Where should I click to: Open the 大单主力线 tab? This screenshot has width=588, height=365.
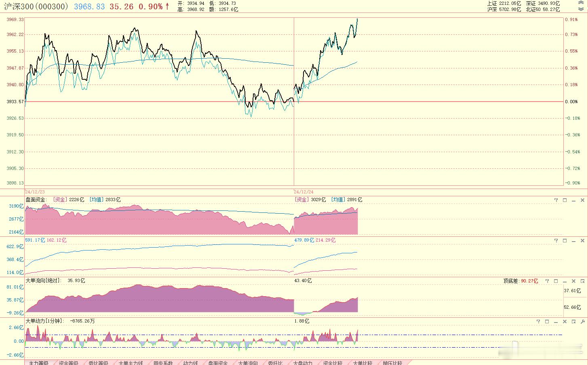coord(131,363)
